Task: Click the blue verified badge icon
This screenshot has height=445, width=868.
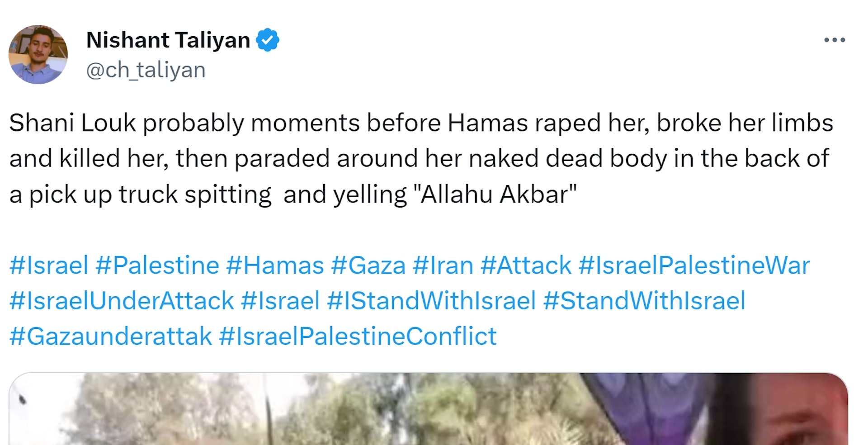Action: click(268, 40)
